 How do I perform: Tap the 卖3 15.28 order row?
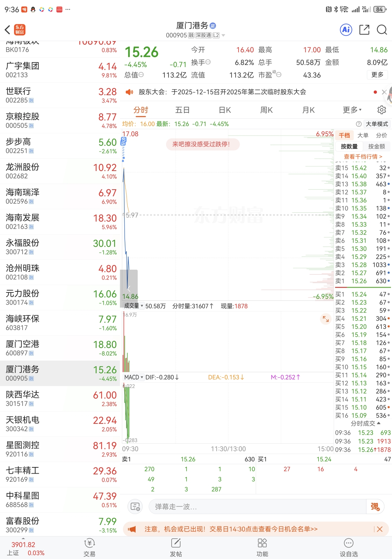[x=362, y=265]
